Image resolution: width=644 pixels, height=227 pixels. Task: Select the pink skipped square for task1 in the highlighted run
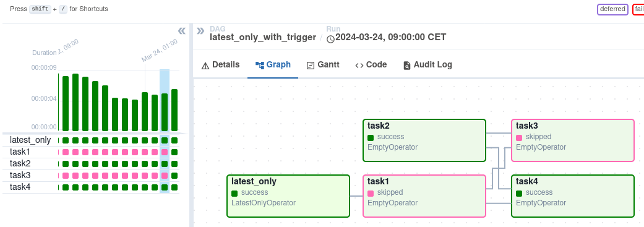pyautogui.click(x=165, y=152)
